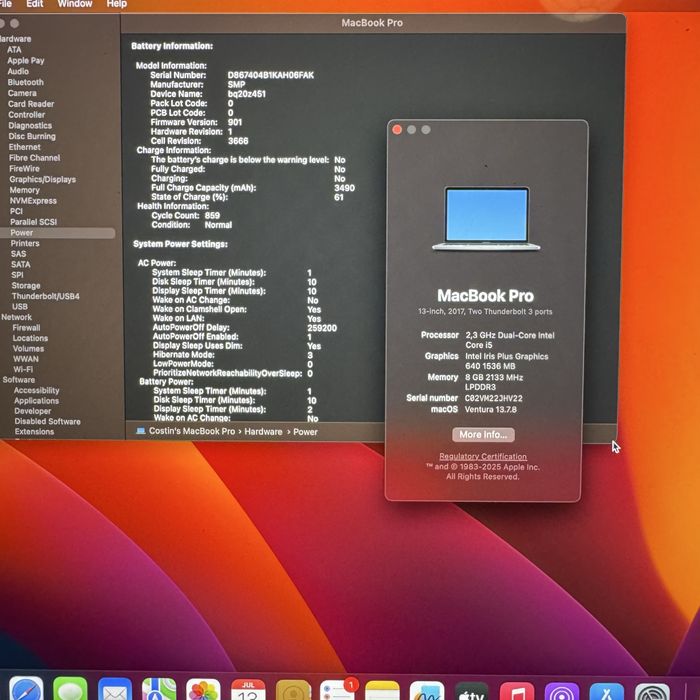Select Controller in the sidebar
Viewport: 700px width, 700px height.
tap(26, 114)
